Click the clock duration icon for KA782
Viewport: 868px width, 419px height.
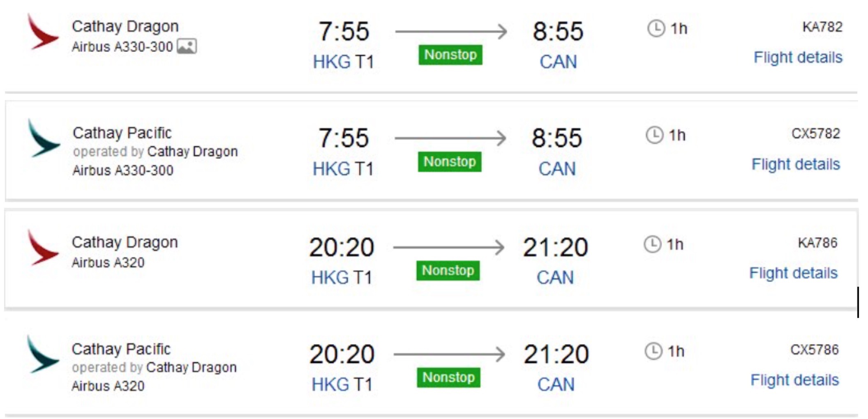tap(656, 29)
